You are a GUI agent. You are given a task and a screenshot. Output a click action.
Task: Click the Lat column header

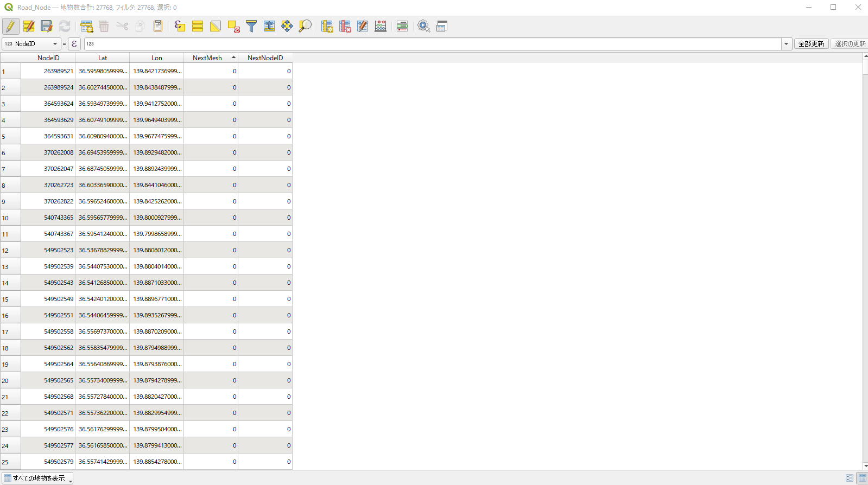click(103, 58)
